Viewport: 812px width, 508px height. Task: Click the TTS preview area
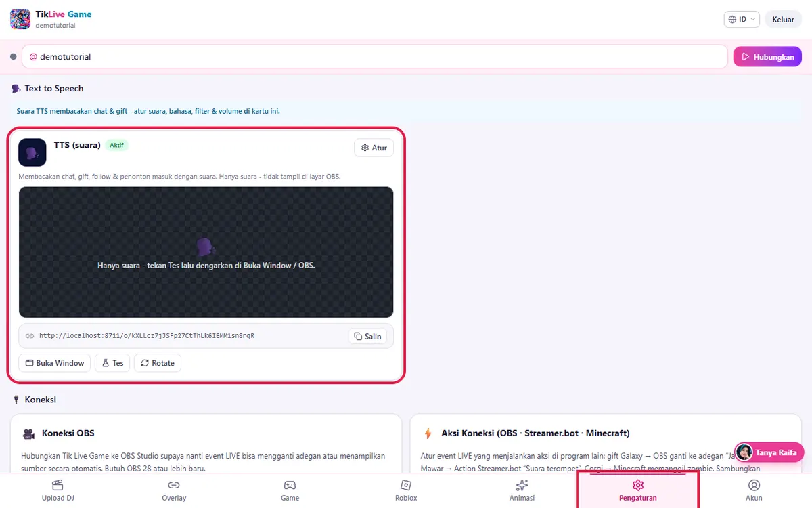tap(206, 252)
